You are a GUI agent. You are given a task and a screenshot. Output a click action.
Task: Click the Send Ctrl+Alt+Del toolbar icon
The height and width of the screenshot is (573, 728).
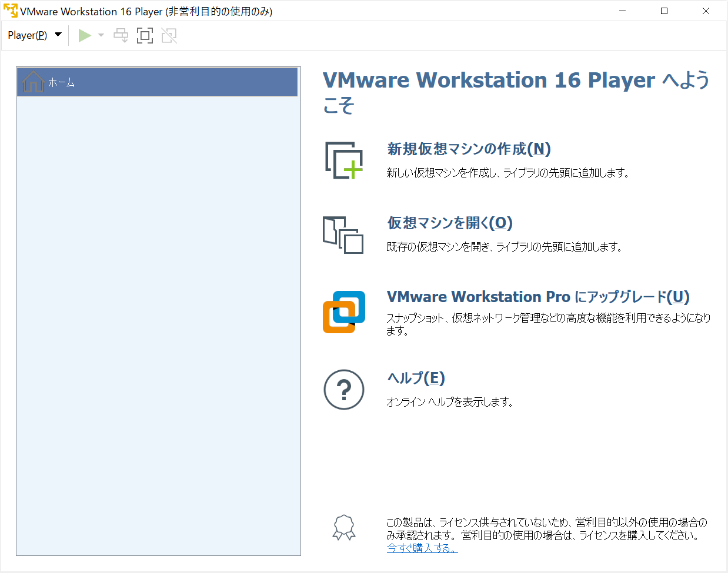coord(121,35)
